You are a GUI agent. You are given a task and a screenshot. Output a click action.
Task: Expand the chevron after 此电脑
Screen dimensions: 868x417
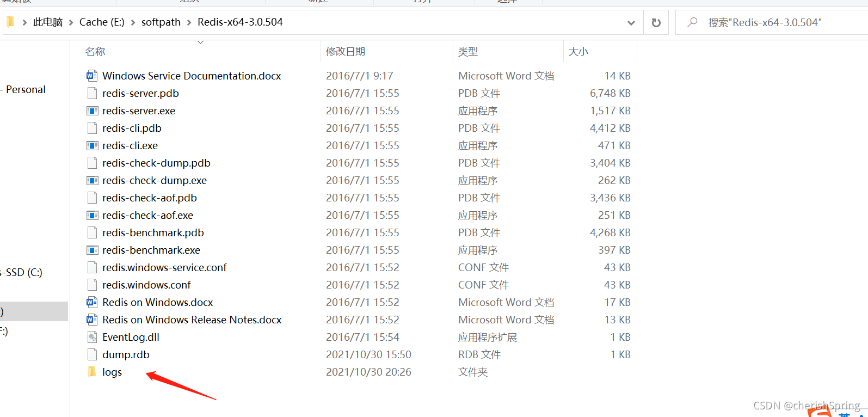coord(71,22)
